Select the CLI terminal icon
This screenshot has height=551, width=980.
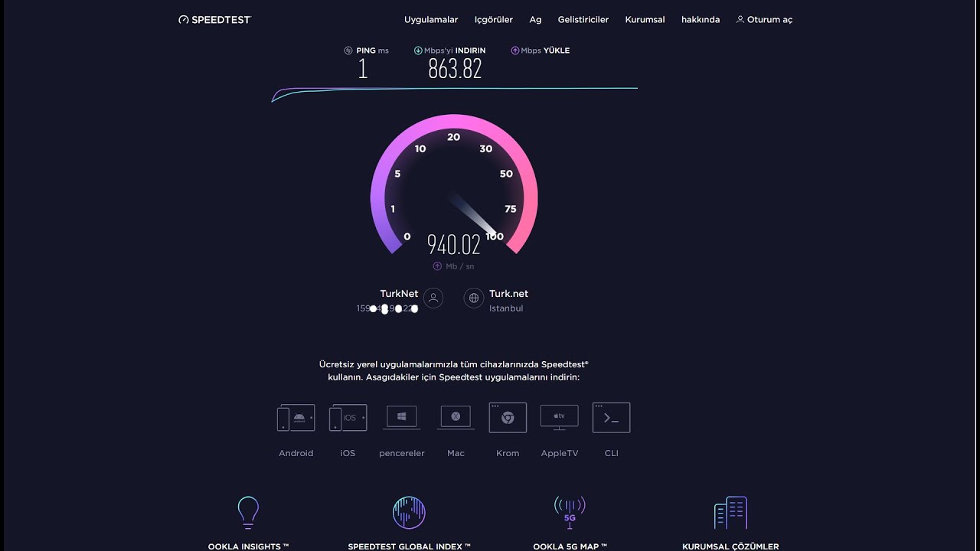point(611,418)
